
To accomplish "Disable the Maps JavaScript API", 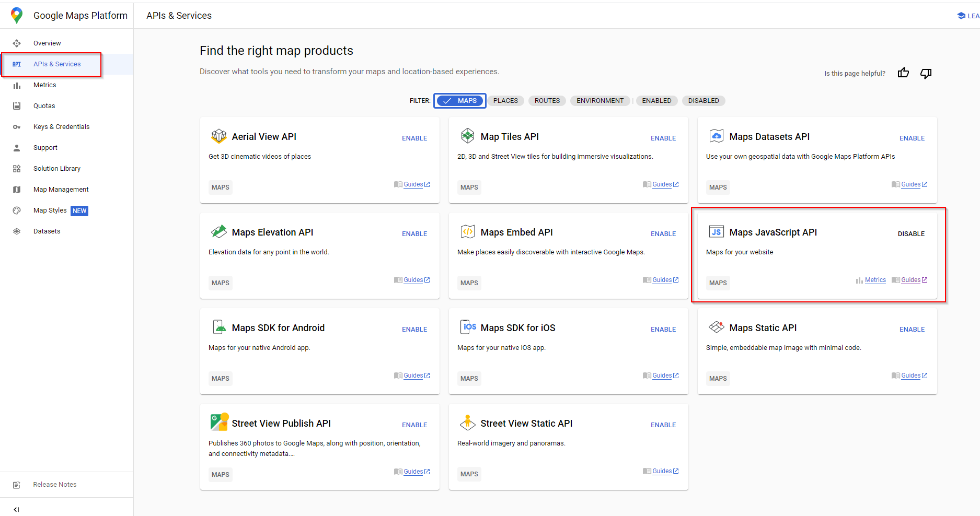I will [x=911, y=234].
